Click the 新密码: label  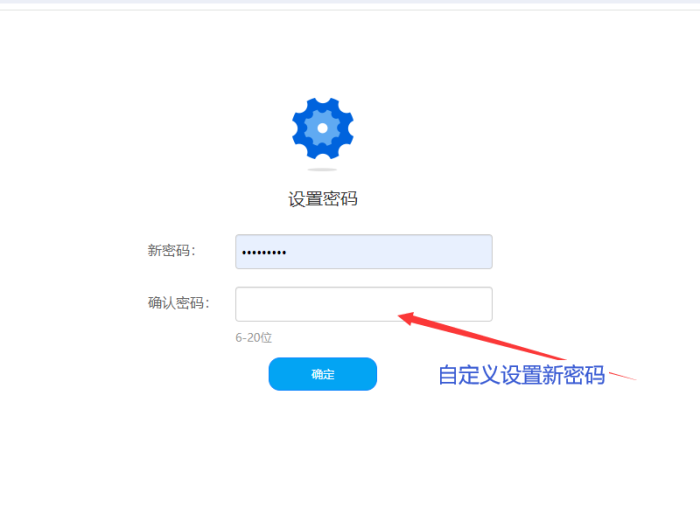172,251
